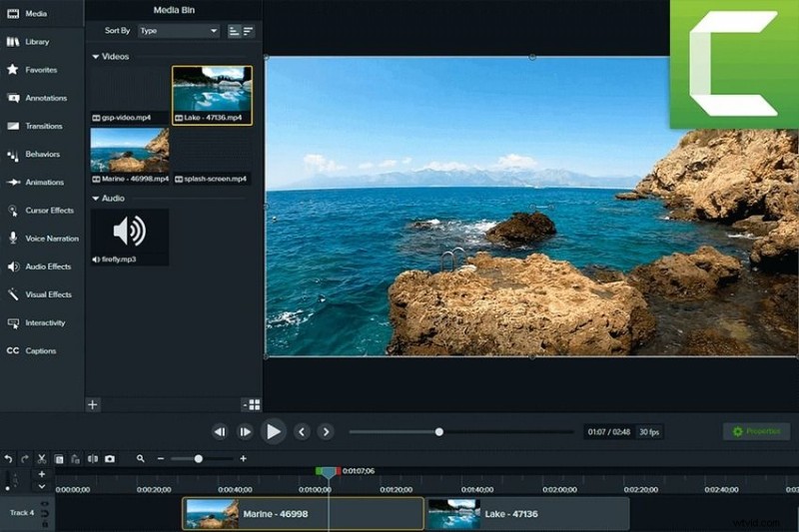This screenshot has height=532, width=799.
Task: Click the Captions CC icon
Action: pyautogui.click(x=13, y=350)
